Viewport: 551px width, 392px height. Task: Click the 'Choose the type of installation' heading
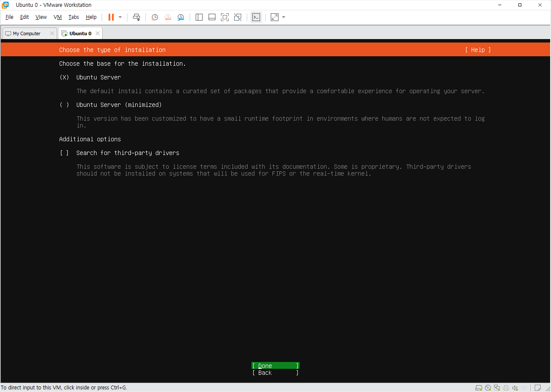(112, 50)
